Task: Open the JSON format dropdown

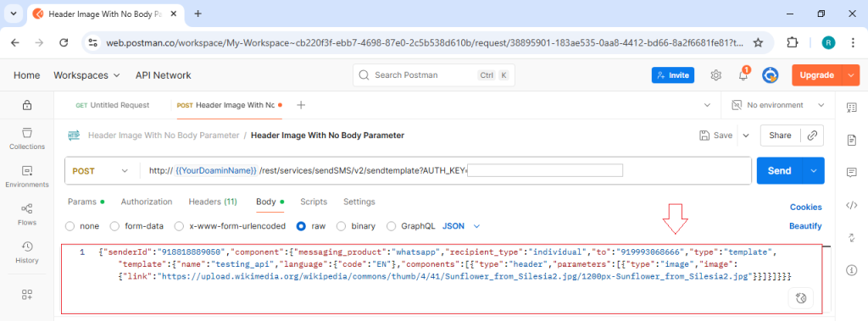Action: [x=460, y=226]
